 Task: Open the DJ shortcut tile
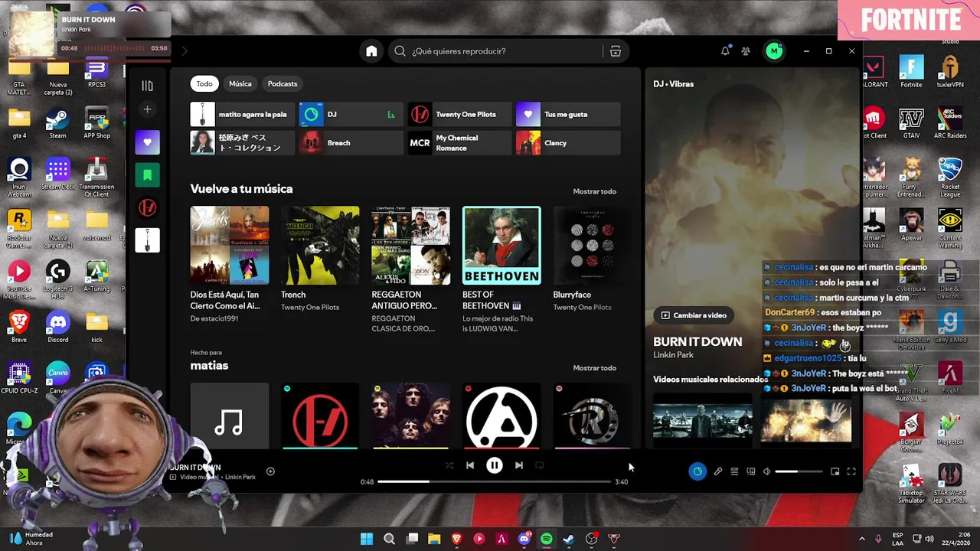351,115
